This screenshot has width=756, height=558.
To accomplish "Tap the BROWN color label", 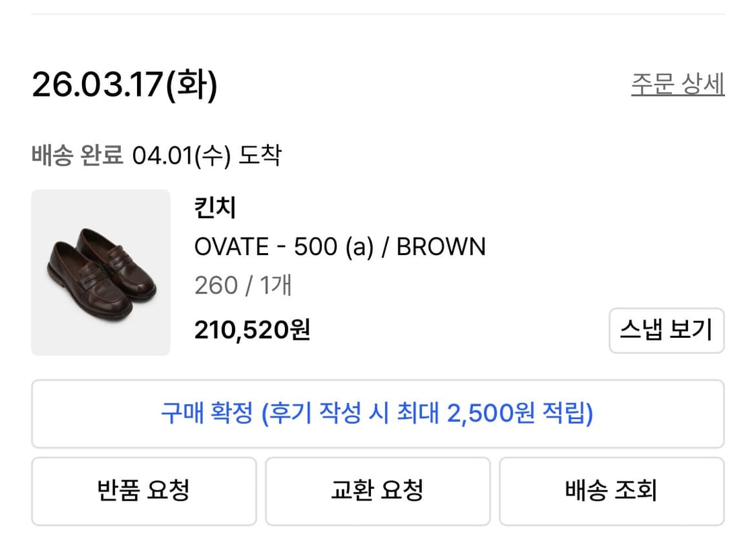I will [x=442, y=246].
